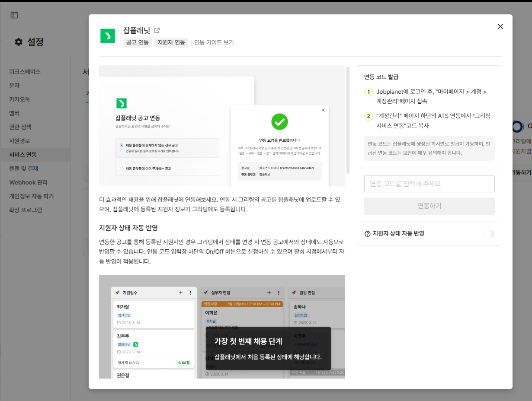Toggle the sidebar panel icon
This screenshot has height=401, width=532.
(x=14, y=15)
